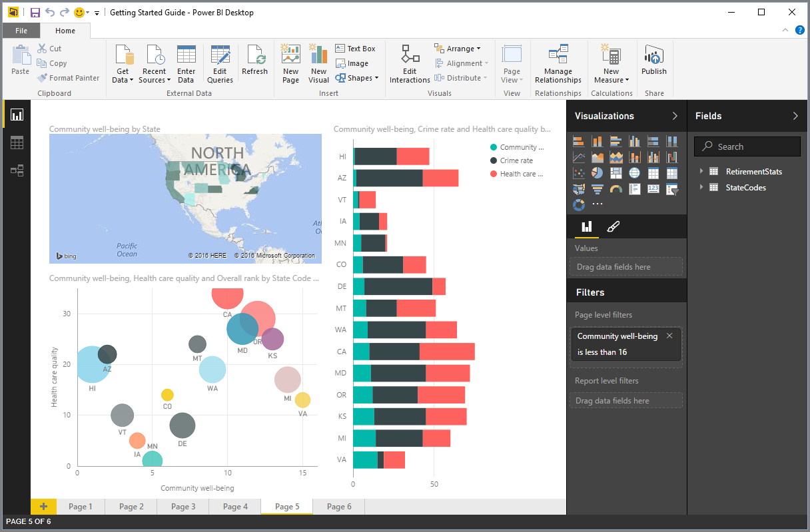The image size is (810, 532).
Task: Expand the StateCodes table fields
Action: coord(701,188)
